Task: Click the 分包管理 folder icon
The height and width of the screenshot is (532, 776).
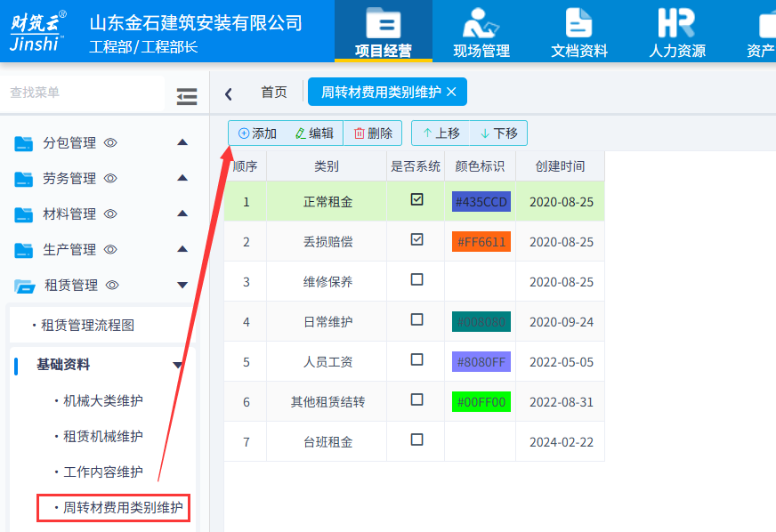Action: tap(23, 143)
